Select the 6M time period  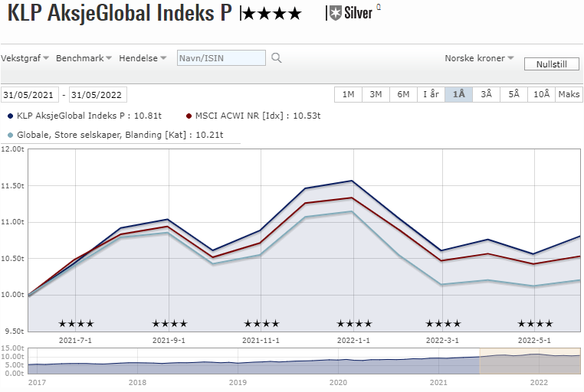(403, 94)
